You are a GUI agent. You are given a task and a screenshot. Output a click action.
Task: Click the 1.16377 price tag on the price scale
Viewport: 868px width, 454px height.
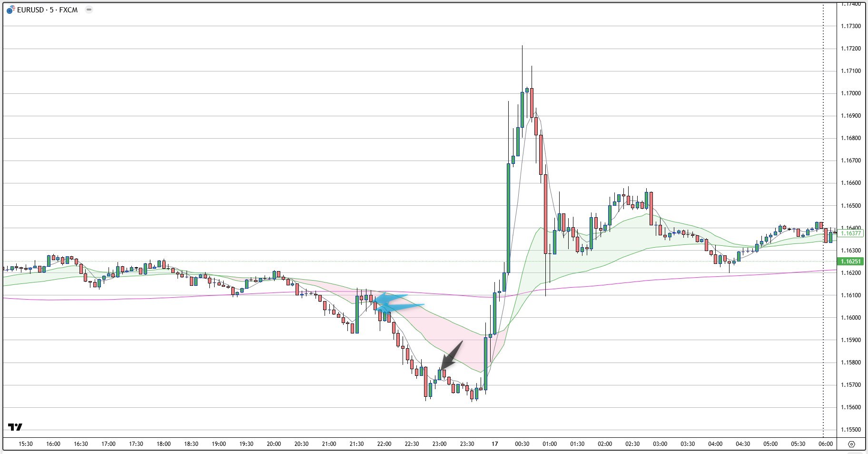pos(850,233)
